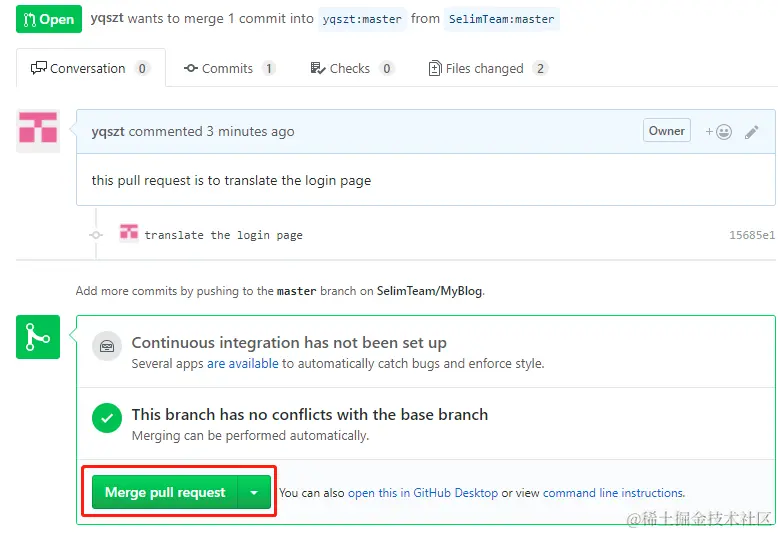The height and width of the screenshot is (534, 778).
Task: Click the Conversation tab count badge 0
Action: pyautogui.click(x=142, y=68)
